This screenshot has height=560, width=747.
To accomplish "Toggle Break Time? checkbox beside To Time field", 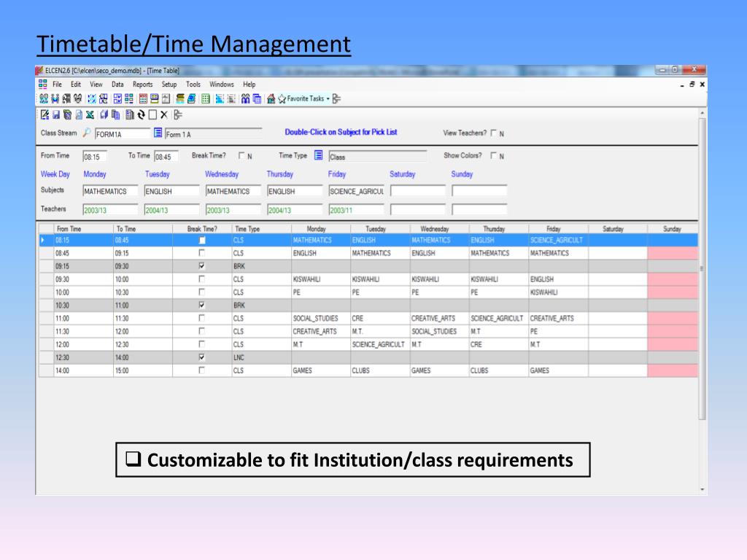I will tap(241, 155).
